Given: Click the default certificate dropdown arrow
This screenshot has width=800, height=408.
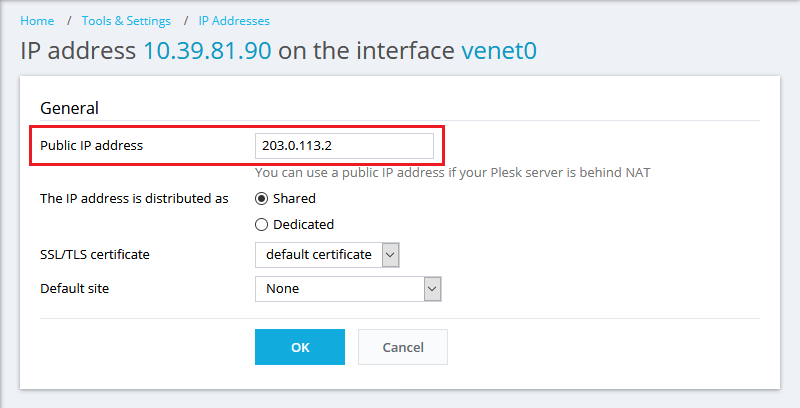Looking at the screenshot, I should [390, 254].
